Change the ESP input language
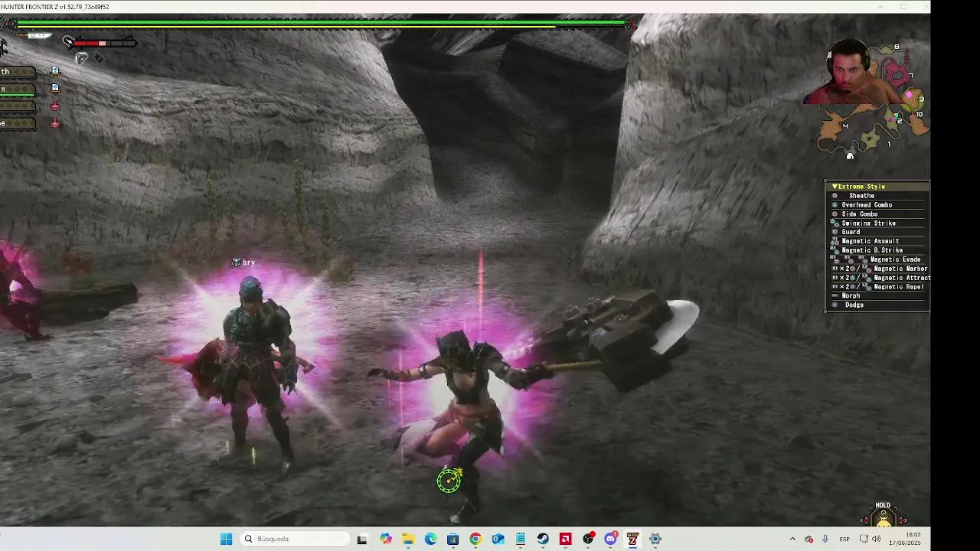The image size is (980, 551). pos(844,539)
